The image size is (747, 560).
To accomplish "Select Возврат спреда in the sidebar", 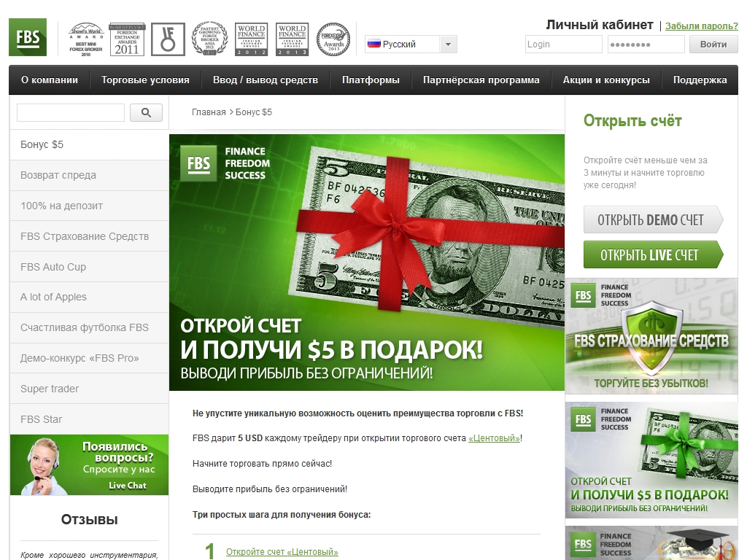I will [x=58, y=175].
